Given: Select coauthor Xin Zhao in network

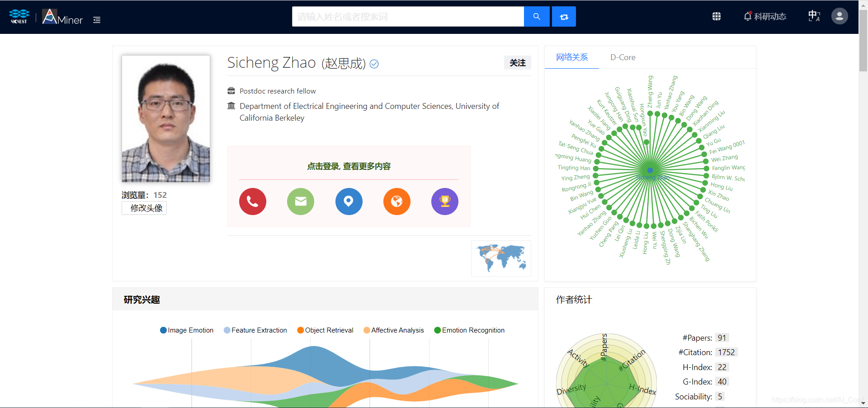Looking at the screenshot, I should point(718,195).
